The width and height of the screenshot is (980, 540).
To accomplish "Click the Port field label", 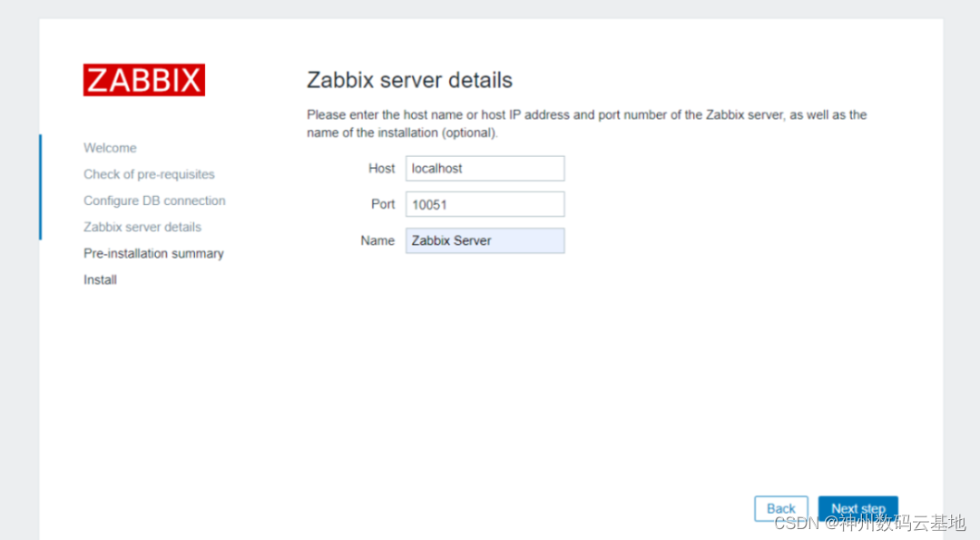I will click(383, 204).
